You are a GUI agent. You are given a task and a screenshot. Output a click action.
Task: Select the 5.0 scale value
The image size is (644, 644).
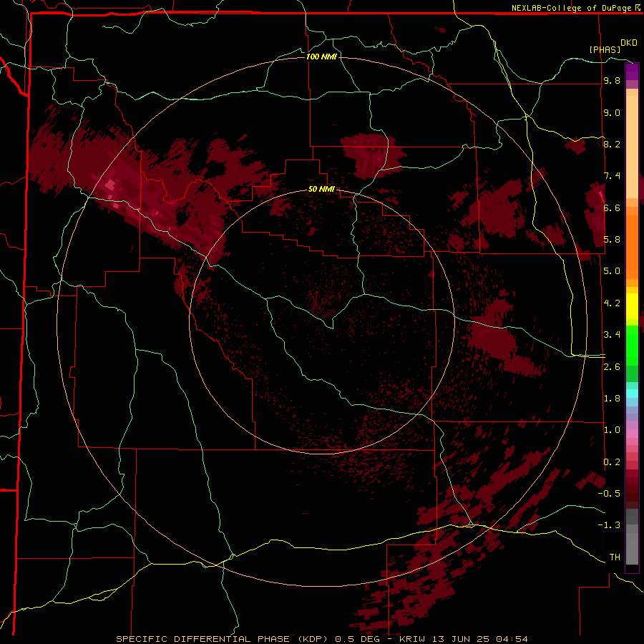[612, 271]
